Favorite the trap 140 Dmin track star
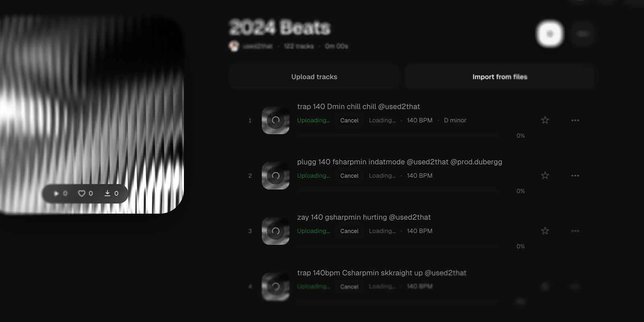644x322 pixels. [545, 120]
